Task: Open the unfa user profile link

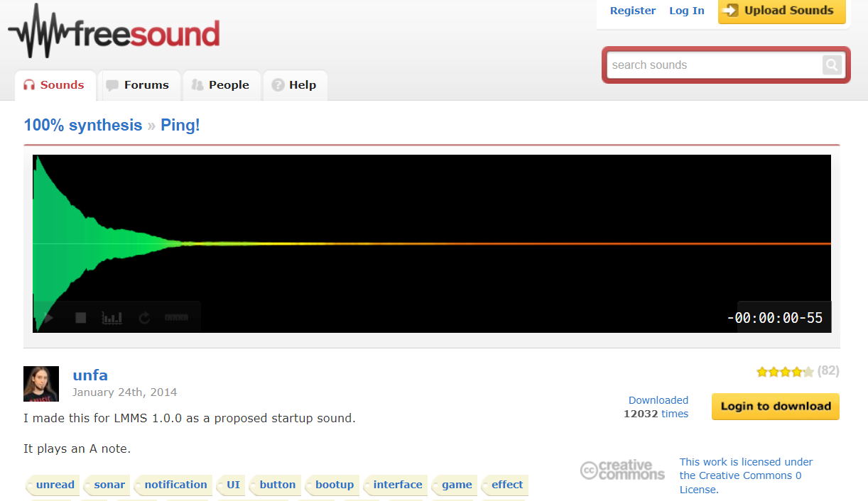Action: point(90,375)
